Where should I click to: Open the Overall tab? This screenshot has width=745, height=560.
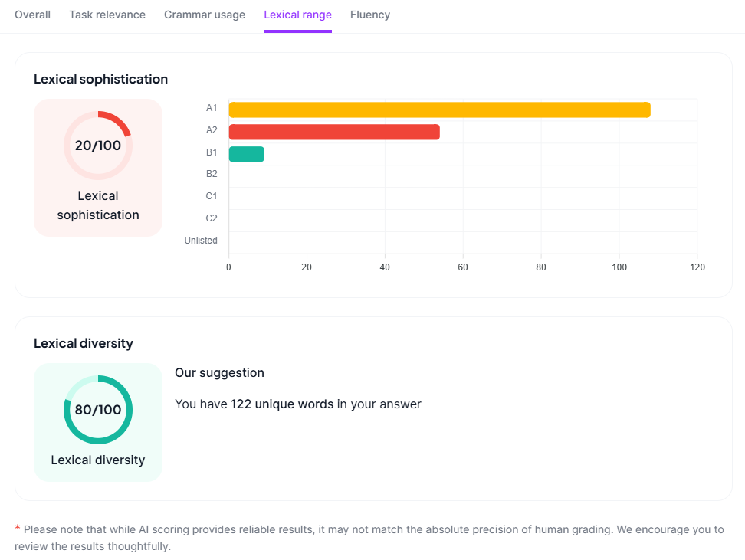[x=32, y=15]
